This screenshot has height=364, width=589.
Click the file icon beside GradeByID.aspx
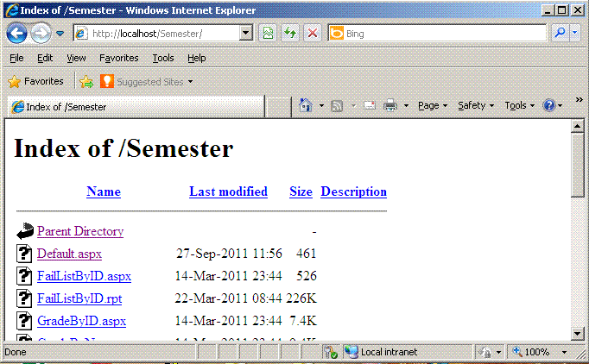pyautogui.click(x=24, y=321)
